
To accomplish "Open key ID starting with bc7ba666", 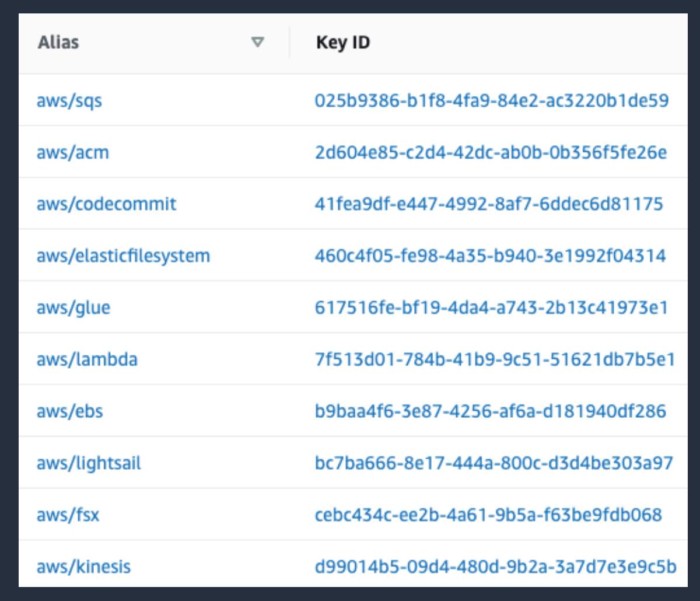I will click(494, 463).
